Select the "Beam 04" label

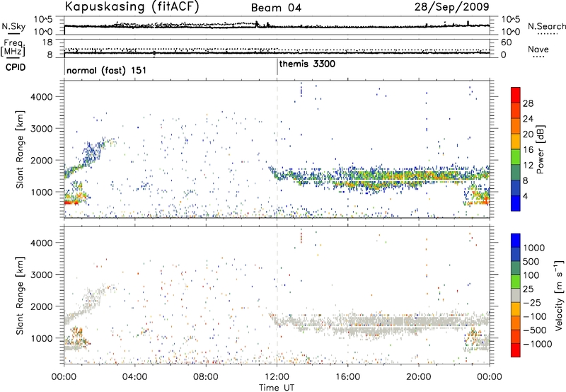(276, 8)
